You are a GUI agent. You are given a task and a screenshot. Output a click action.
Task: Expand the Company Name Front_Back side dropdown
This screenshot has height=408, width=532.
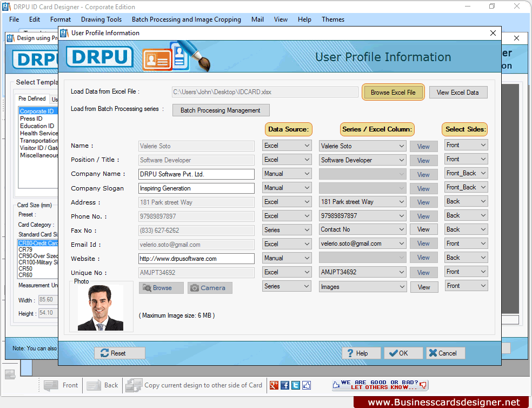point(466,173)
